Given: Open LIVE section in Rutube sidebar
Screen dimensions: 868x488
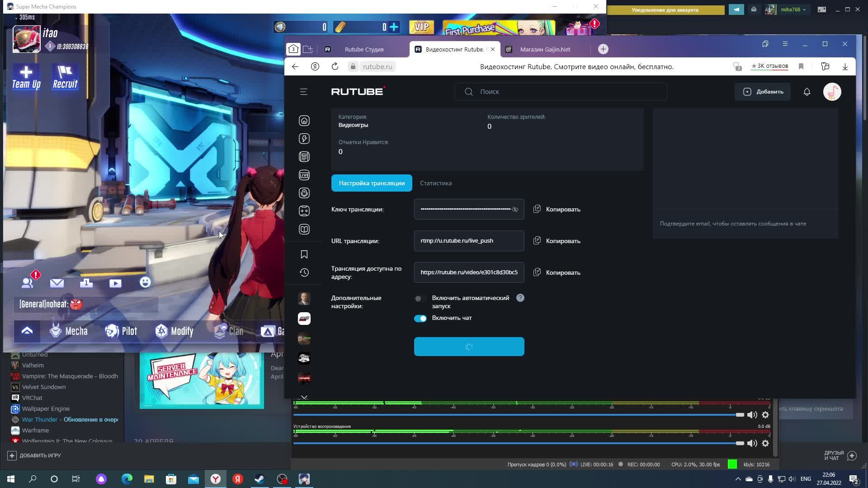Looking at the screenshot, I should coord(304,175).
